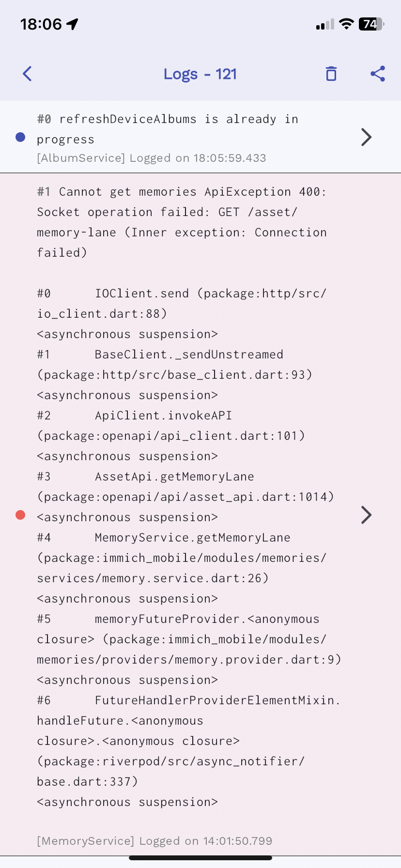
Task: Expand the refreshDeviceAlbums log entry chevron
Action: point(366,137)
